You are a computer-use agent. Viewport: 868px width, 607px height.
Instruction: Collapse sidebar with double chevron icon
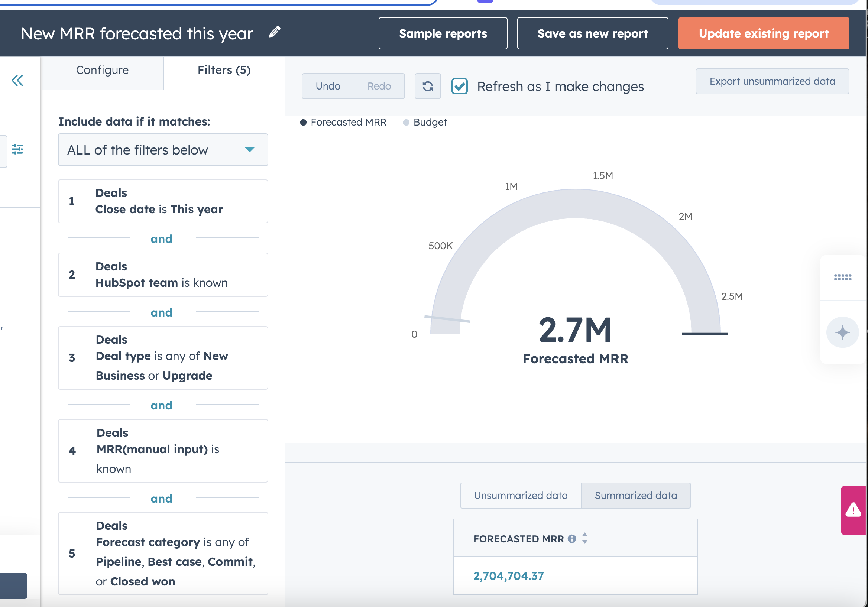[17, 80]
